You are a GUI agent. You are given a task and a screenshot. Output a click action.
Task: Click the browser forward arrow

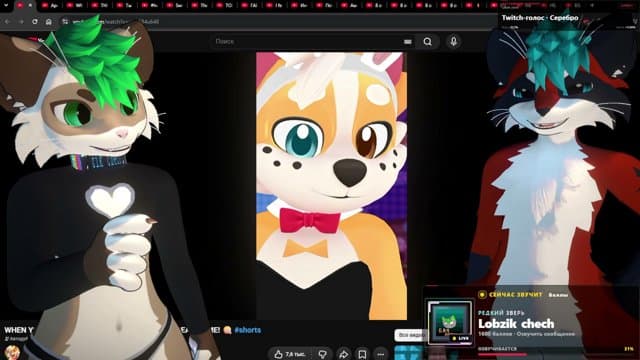21,21
